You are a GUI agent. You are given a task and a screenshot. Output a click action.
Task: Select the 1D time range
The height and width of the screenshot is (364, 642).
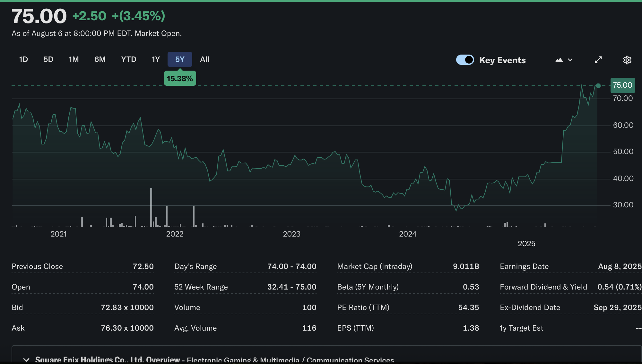[23, 59]
